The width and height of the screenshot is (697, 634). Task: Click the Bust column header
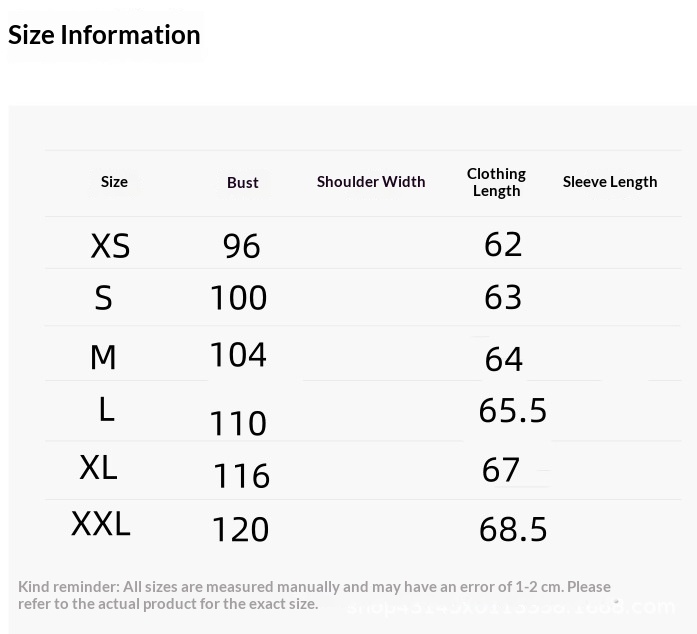[243, 183]
